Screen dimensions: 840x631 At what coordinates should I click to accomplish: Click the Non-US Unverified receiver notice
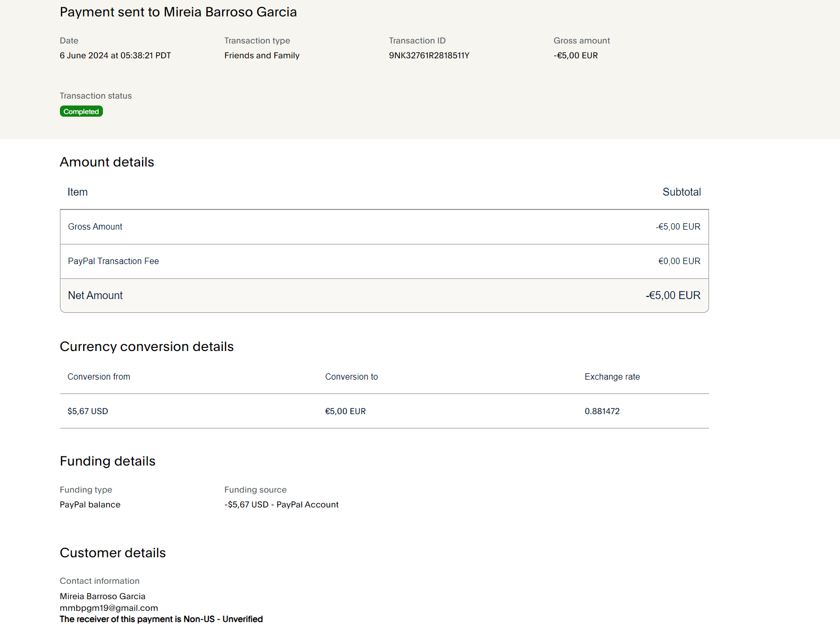(161, 619)
